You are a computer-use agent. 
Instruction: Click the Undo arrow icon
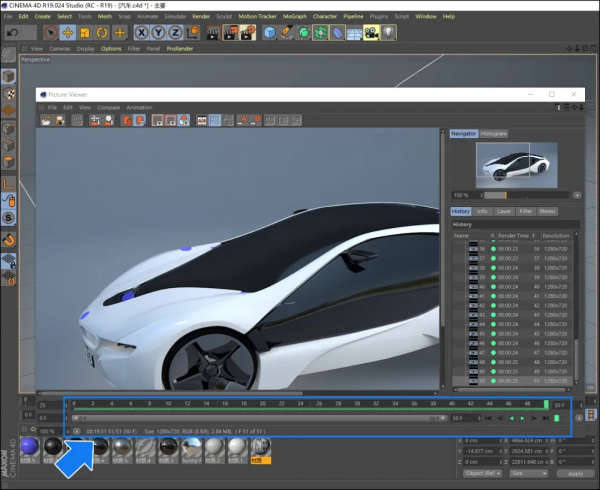11,33
